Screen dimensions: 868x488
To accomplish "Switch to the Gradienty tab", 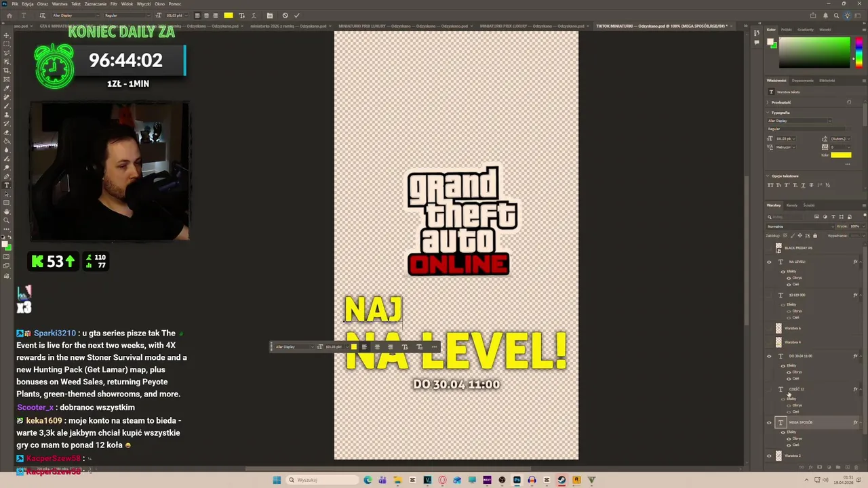I will (x=806, y=30).
